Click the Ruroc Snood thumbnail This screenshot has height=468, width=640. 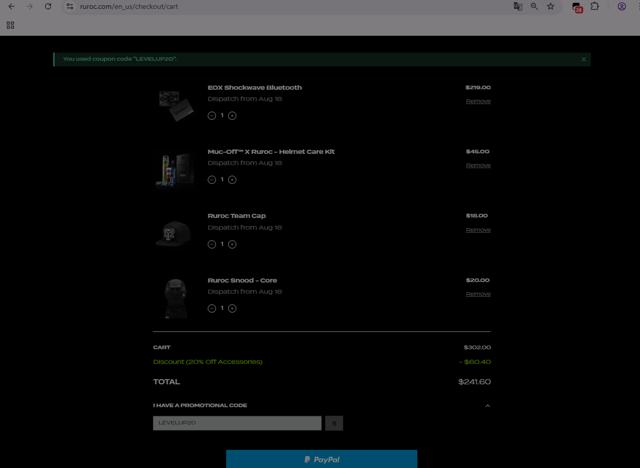point(176,299)
